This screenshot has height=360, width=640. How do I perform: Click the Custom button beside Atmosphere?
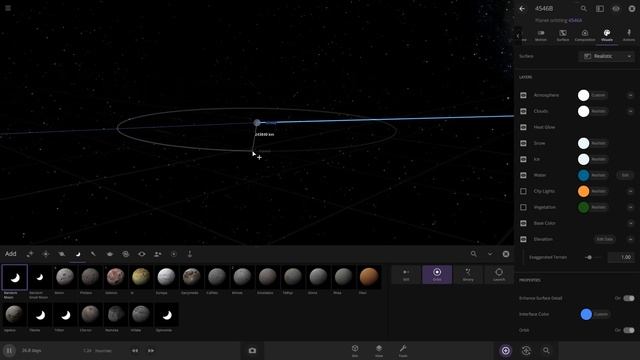pos(598,95)
